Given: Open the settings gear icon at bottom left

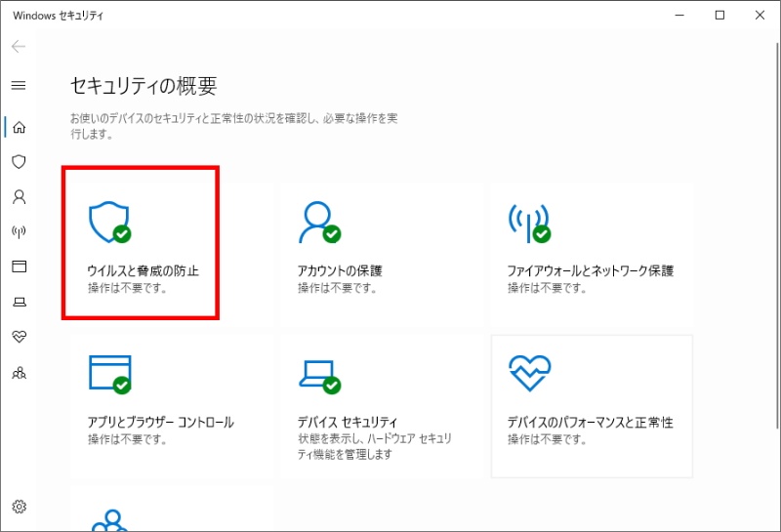Looking at the screenshot, I should click(18, 507).
